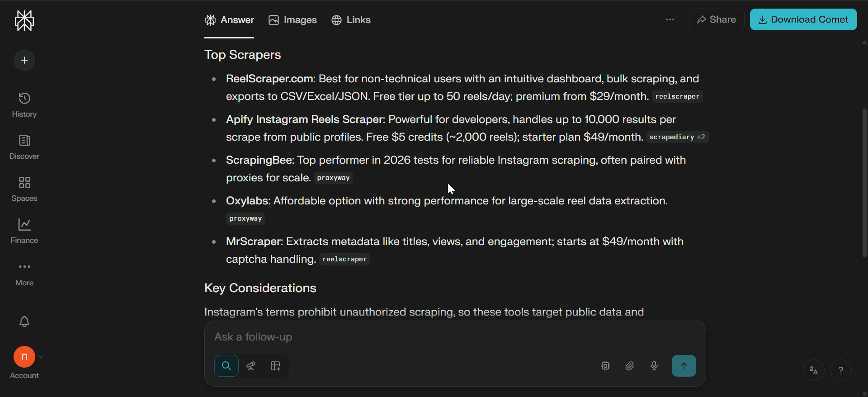Open notifications via the bell icon

[24, 321]
